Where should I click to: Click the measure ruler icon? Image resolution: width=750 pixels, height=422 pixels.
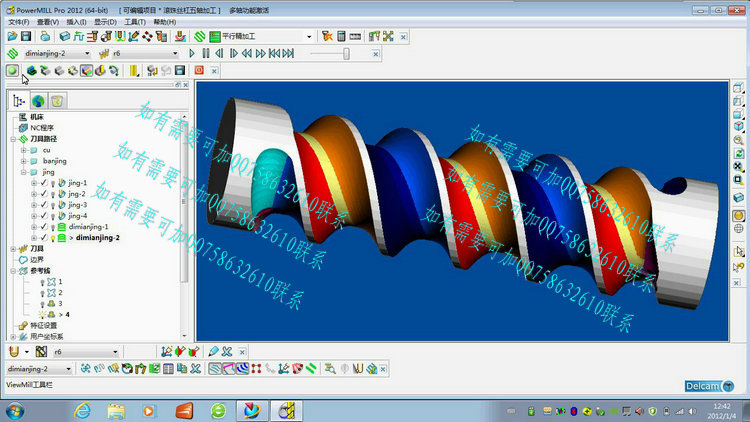(355, 36)
